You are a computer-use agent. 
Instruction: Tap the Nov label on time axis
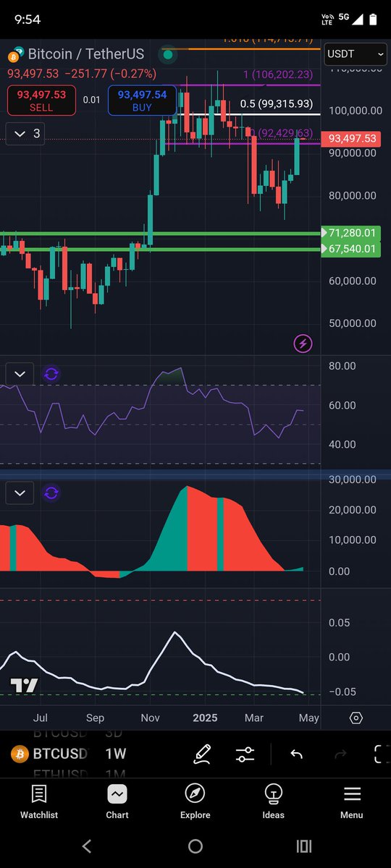(151, 718)
